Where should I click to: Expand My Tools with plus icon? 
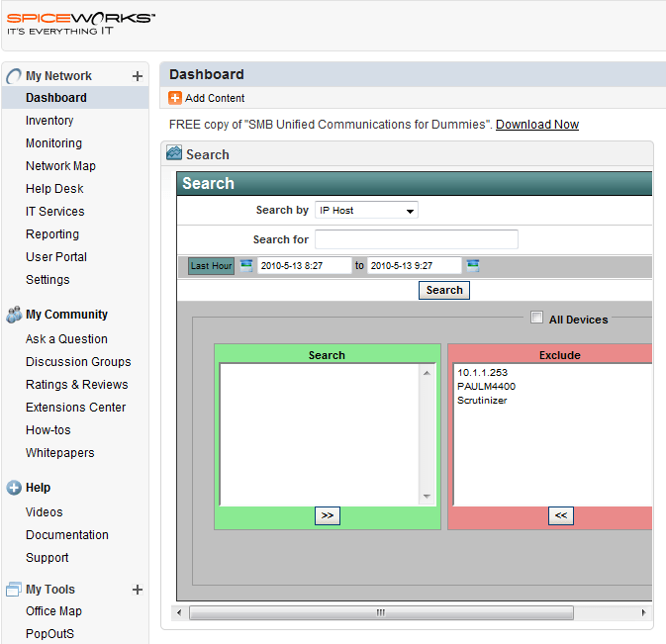click(x=138, y=590)
